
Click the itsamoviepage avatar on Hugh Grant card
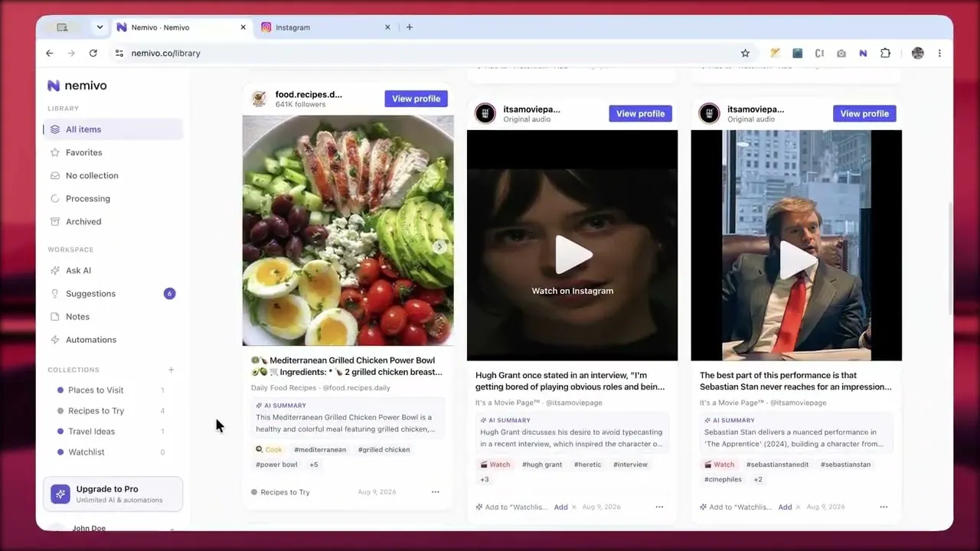point(485,113)
